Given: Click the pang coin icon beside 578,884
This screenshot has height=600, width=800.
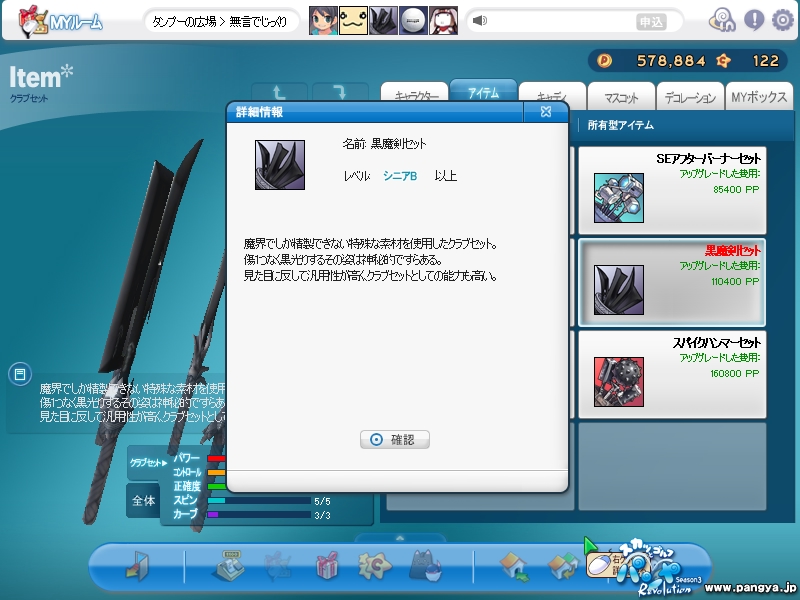Looking at the screenshot, I should (604, 61).
